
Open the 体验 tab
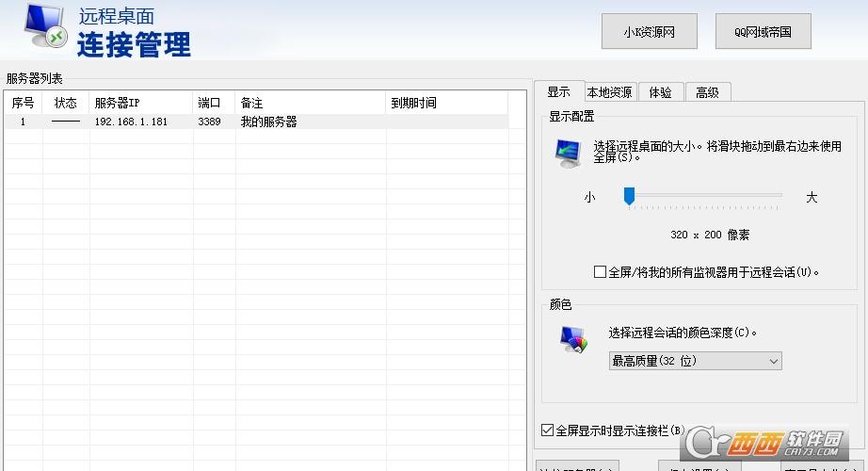(660, 92)
